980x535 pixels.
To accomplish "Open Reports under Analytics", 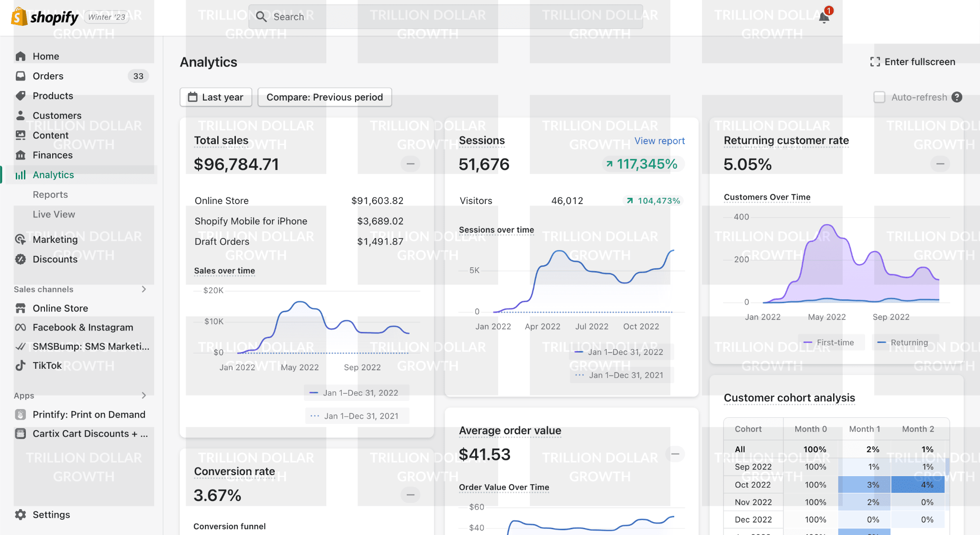I will (50, 194).
